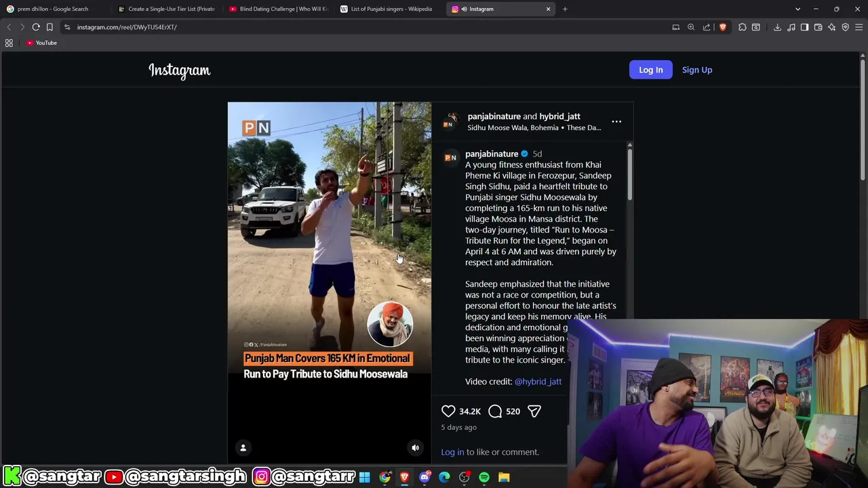Open the Brave Wallet icon
Screen dimensions: 868x488
[818, 27]
